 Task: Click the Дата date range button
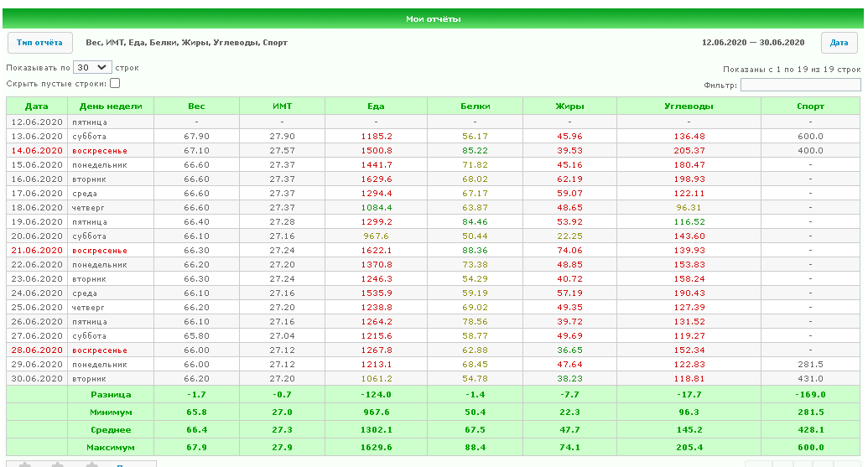coord(839,43)
